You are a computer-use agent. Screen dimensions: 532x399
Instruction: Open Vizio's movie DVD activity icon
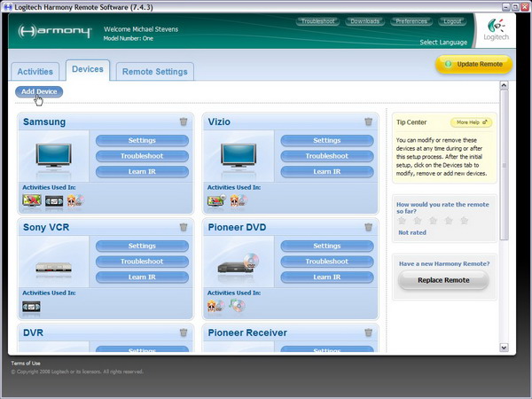coord(239,200)
